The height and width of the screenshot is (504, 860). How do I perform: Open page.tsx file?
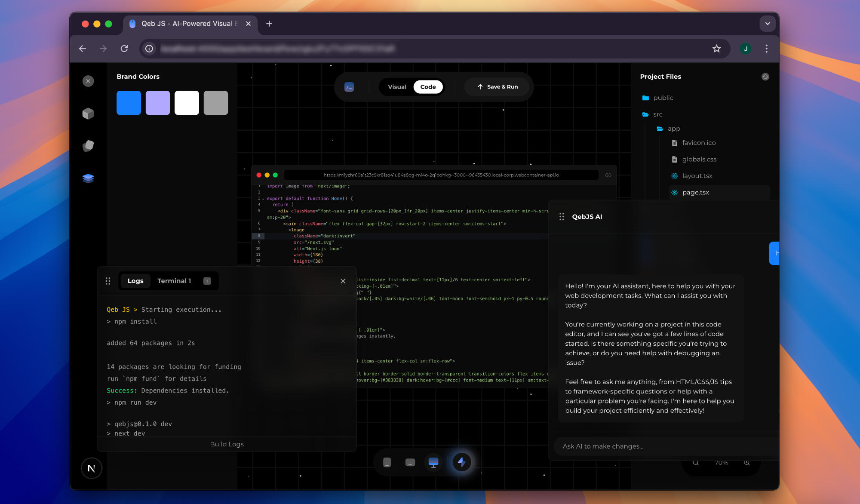[x=719, y=192]
